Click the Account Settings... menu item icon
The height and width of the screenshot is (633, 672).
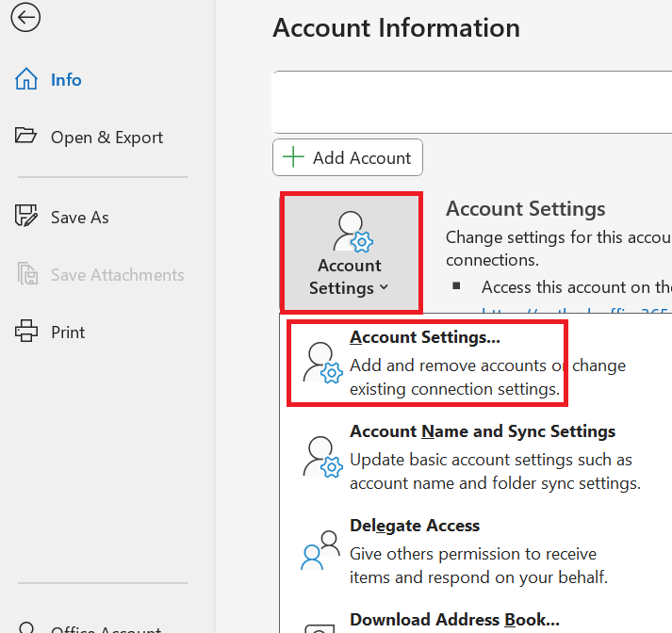click(x=322, y=363)
